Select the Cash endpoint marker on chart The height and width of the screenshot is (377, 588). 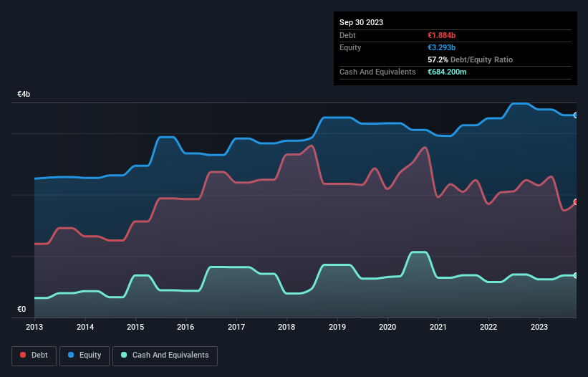coord(576,275)
